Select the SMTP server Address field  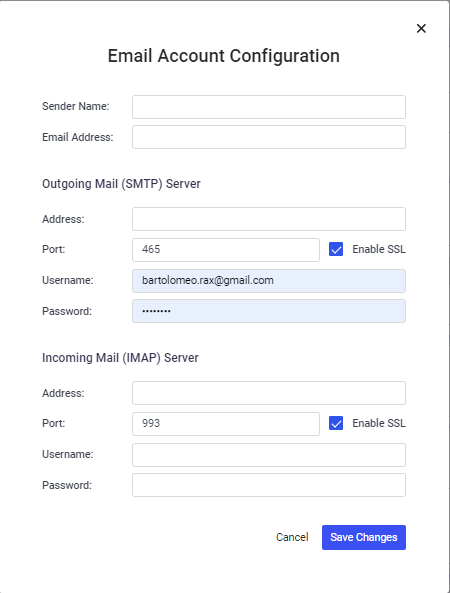(269, 219)
